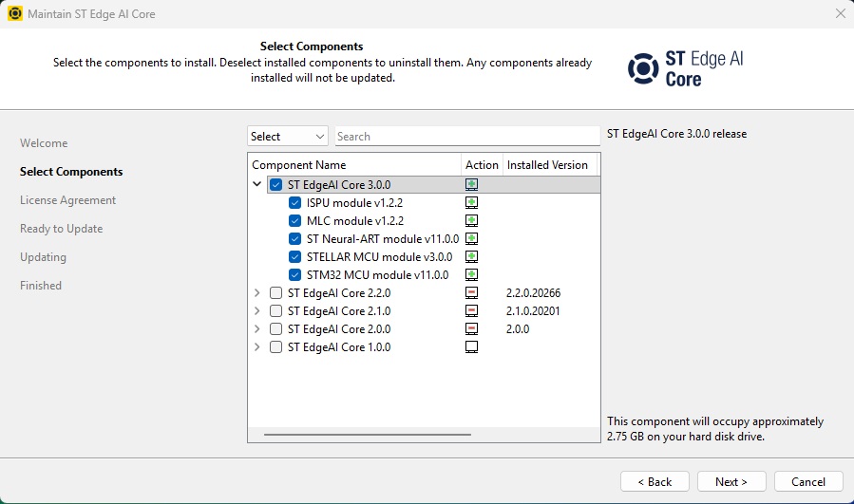Select ISPU module v1.2.2 row label

point(354,202)
